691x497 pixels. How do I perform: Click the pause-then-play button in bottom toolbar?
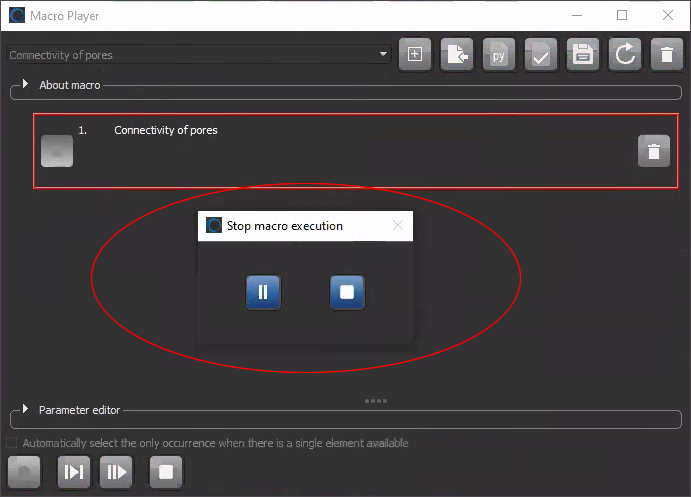point(116,472)
